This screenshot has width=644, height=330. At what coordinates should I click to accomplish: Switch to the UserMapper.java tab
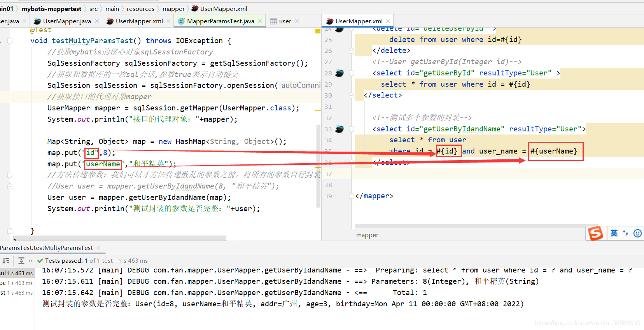point(67,21)
